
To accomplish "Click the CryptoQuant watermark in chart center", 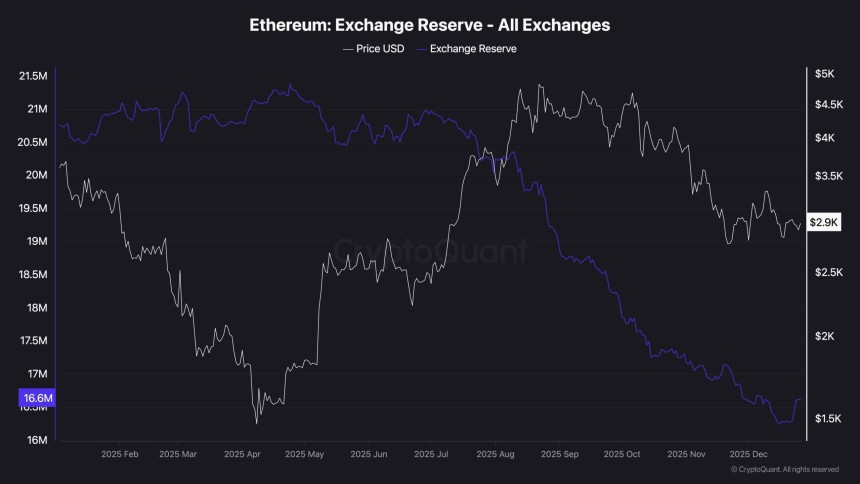I will [430, 249].
